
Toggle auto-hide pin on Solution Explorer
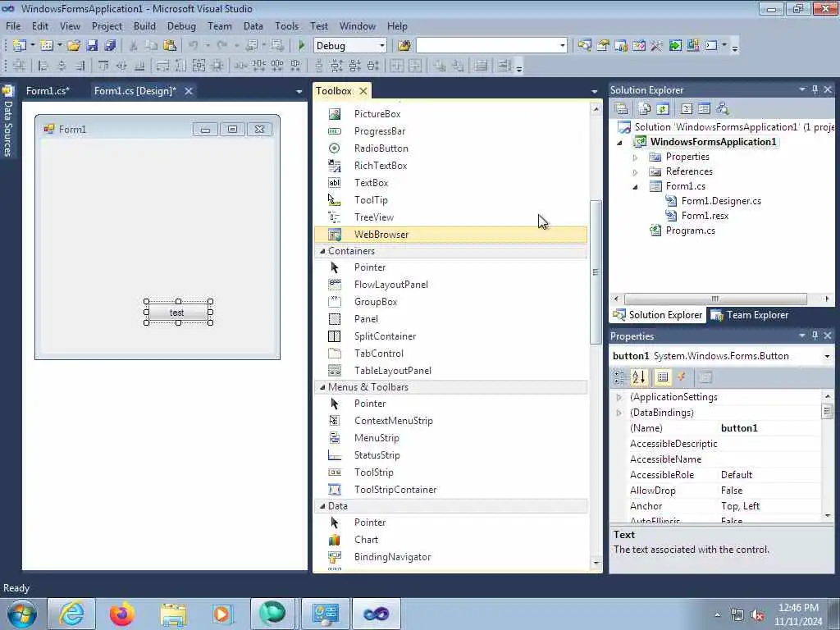click(815, 89)
